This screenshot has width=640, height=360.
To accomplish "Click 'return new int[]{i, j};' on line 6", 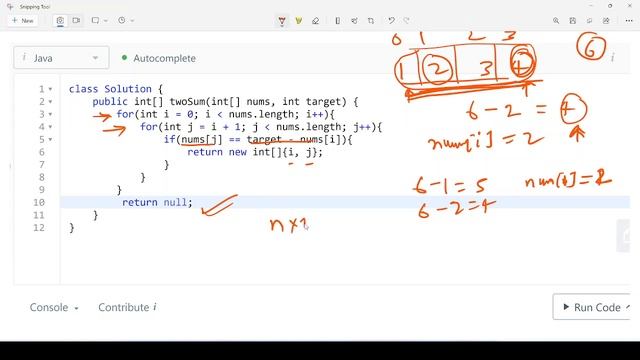I will pyautogui.click(x=255, y=152).
